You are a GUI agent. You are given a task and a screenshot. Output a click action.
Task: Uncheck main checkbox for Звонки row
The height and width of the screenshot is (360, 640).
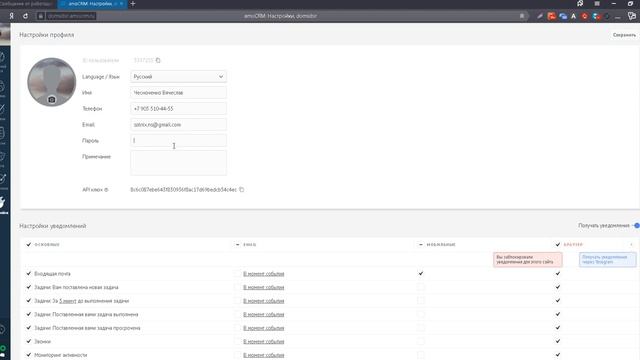(x=29, y=341)
